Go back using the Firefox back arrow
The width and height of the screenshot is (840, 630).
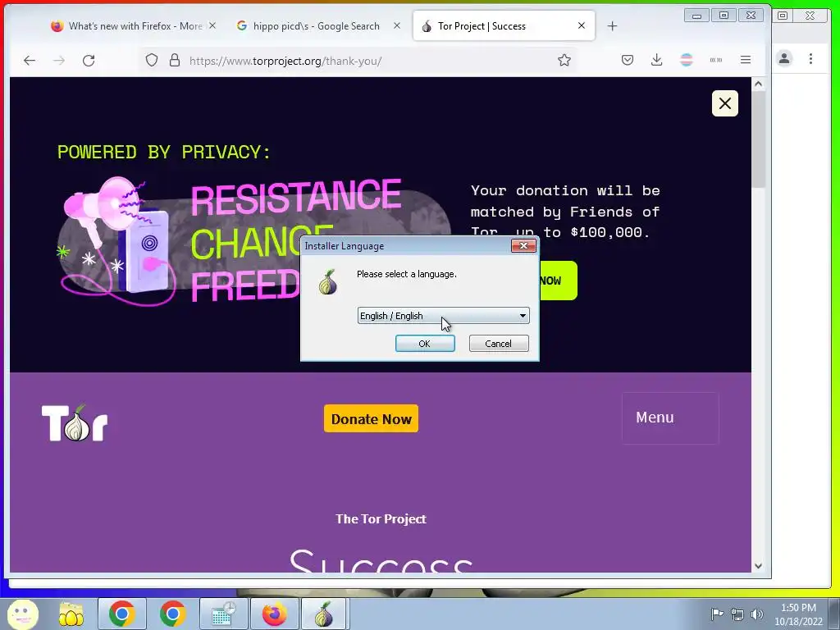(x=30, y=61)
